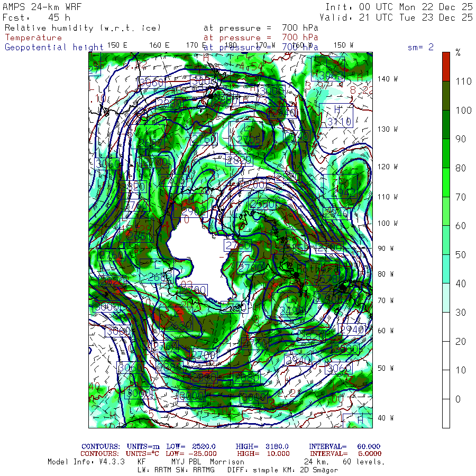
Task: Click the "120 W" longitude label
Action: (388, 167)
